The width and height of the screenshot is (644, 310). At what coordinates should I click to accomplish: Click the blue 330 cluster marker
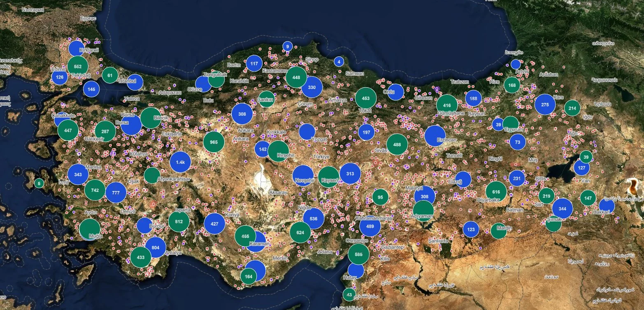point(312,87)
